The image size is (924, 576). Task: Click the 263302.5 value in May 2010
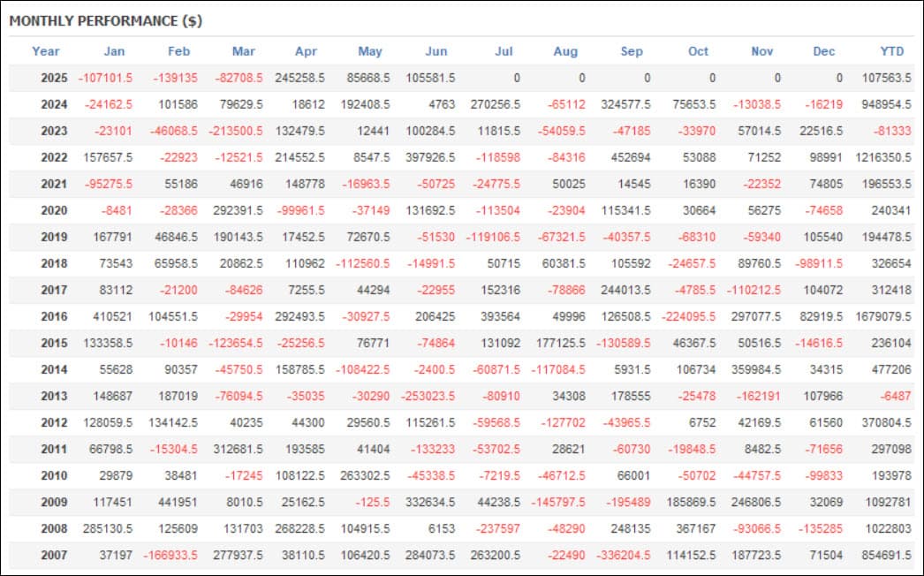pos(365,476)
